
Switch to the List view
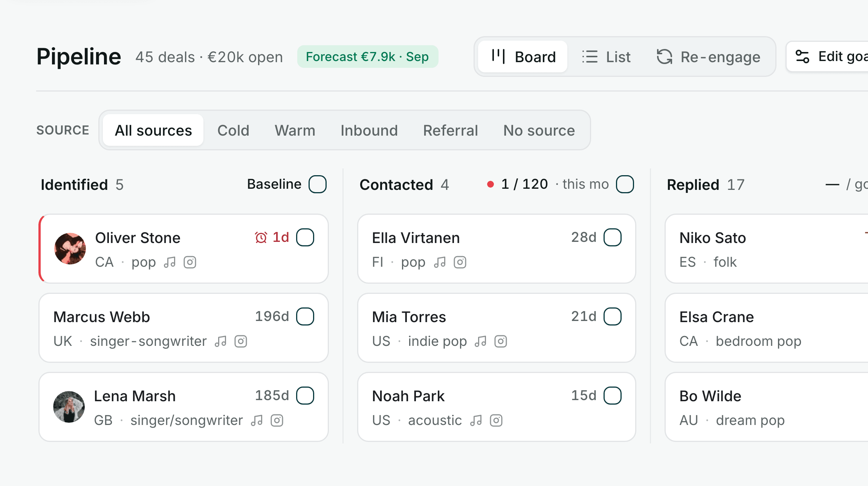click(606, 57)
